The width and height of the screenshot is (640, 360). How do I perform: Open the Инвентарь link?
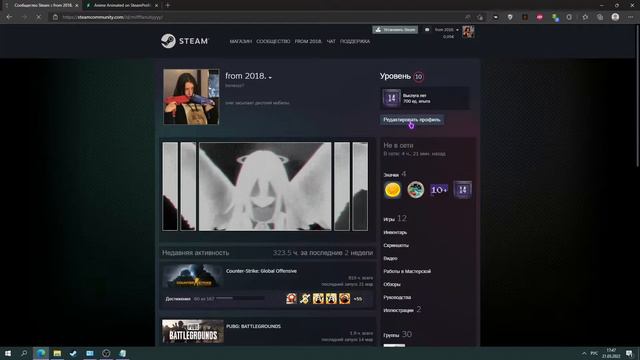click(395, 232)
